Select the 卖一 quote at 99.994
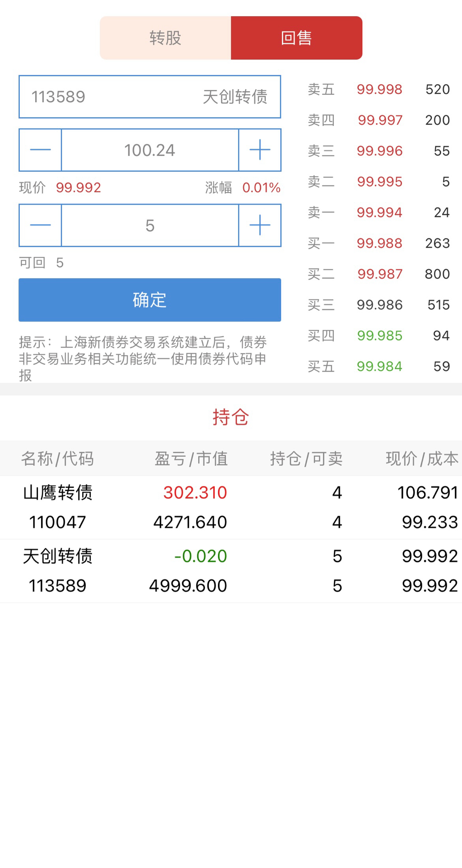462x868 pixels. (x=379, y=212)
